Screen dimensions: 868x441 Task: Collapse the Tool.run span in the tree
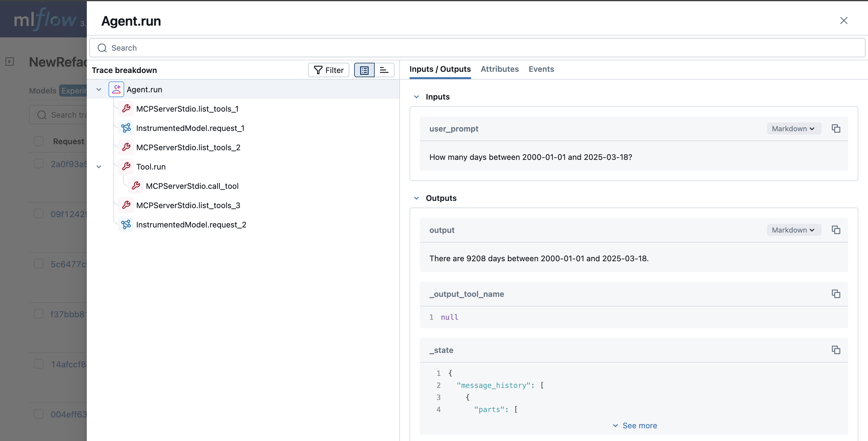tap(99, 167)
